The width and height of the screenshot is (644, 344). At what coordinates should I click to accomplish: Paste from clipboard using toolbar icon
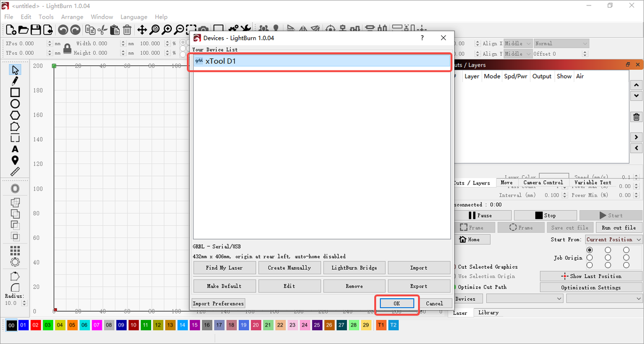(x=115, y=30)
